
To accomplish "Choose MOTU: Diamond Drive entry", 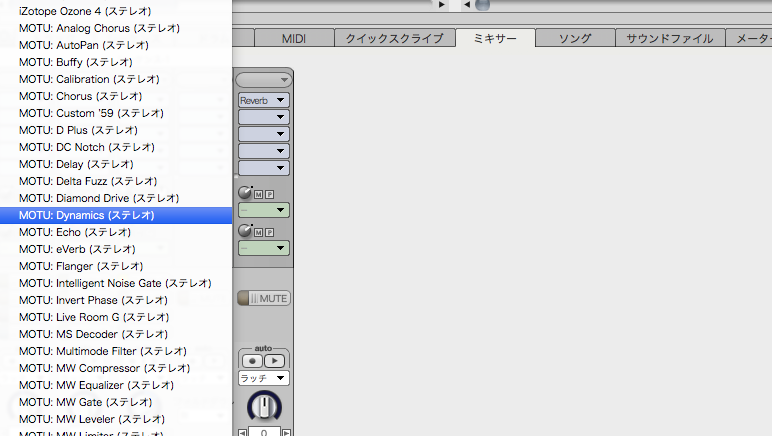I will click(116, 198).
